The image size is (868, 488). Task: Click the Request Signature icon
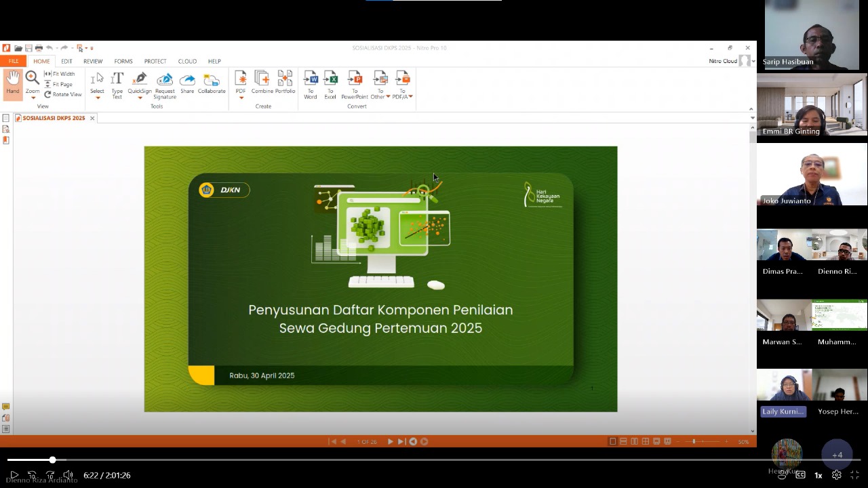coord(165,84)
